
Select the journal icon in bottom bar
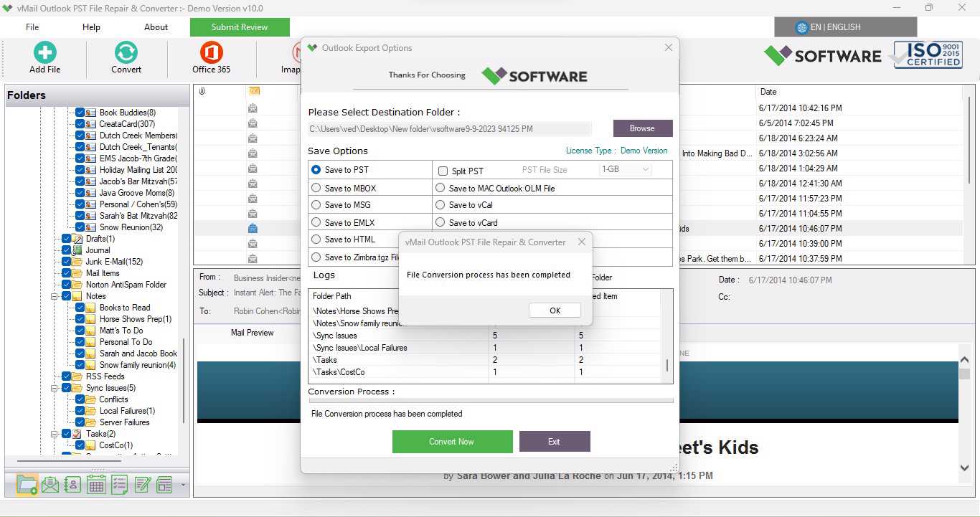click(x=165, y=485)
